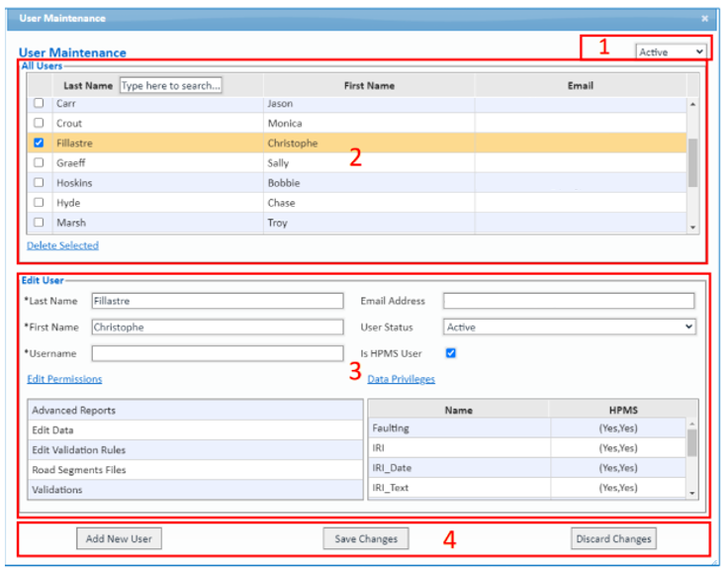Click the Last Name search field

tap(171, 86)
